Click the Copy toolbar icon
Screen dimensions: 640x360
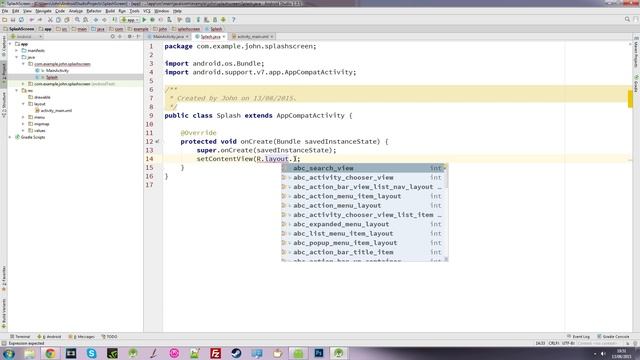point(58,20)
